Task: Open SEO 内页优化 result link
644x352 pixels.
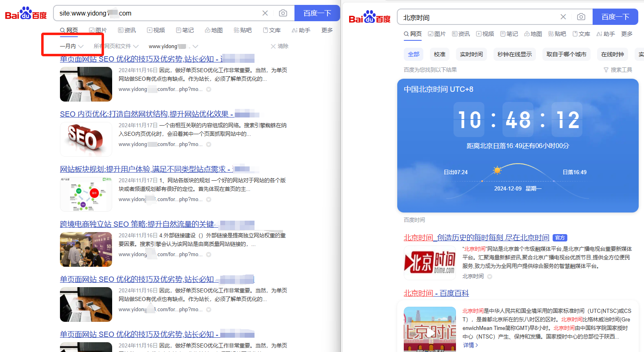Action: (x=159, y=114)
